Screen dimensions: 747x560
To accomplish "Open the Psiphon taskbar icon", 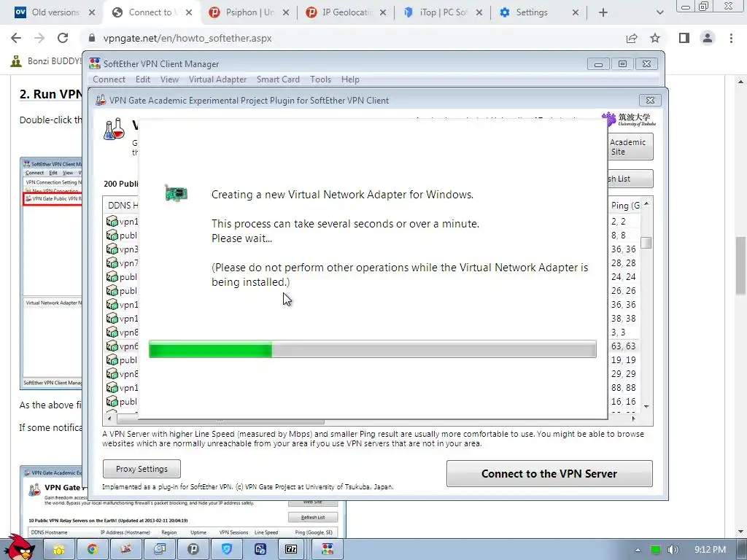I will coord(193,550).
